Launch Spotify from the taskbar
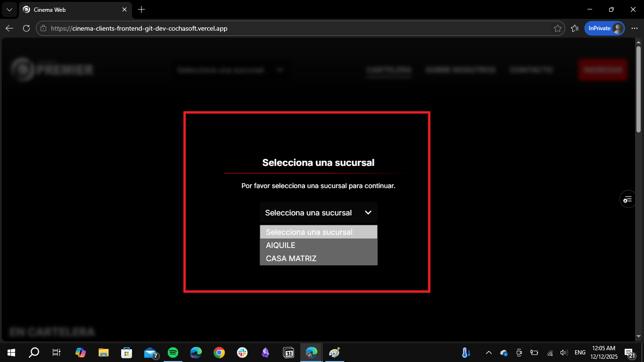Image resolution: width=644 pixels, height=362 pixels. 173,352
